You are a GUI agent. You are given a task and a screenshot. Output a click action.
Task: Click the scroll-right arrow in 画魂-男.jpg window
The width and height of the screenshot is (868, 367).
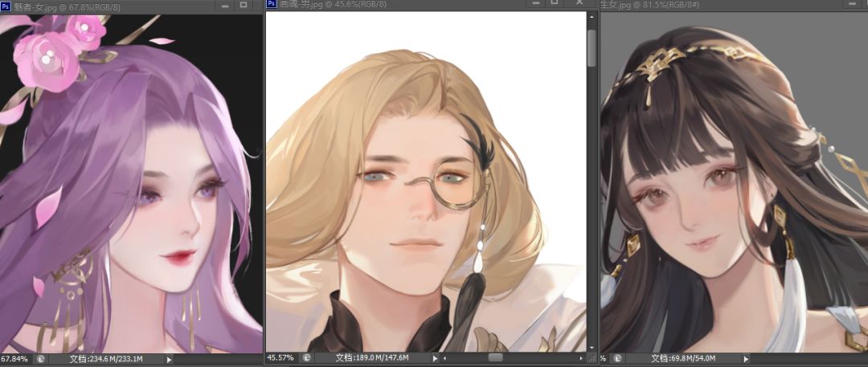(582, 358)
